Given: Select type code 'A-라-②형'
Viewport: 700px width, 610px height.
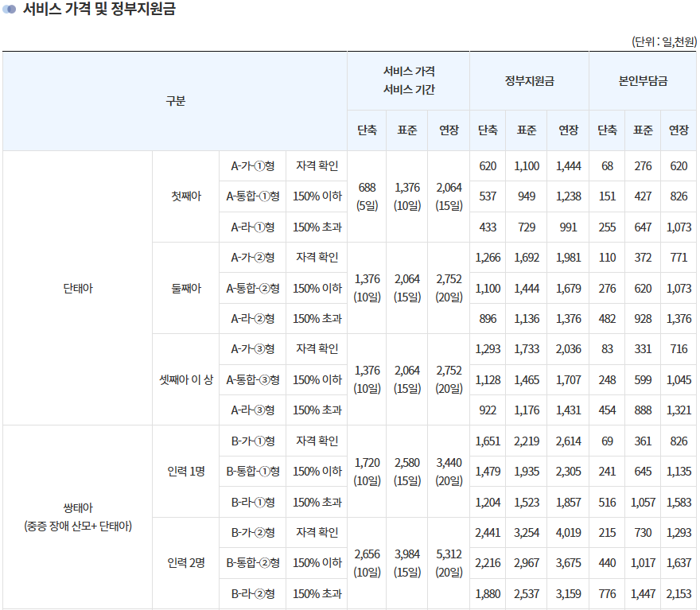Looking at the screenshot, I should [x=253, y=319].
